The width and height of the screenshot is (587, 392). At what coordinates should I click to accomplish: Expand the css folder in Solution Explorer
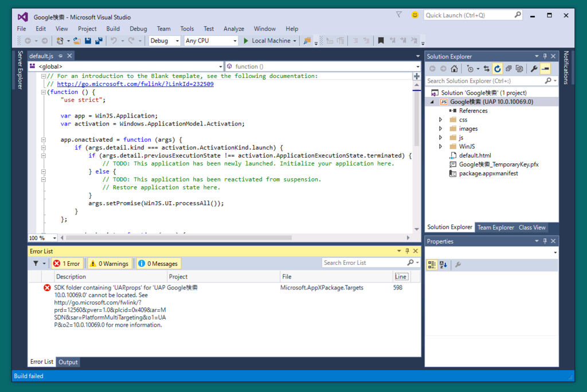pyautogui.click(x=440, y=120)
